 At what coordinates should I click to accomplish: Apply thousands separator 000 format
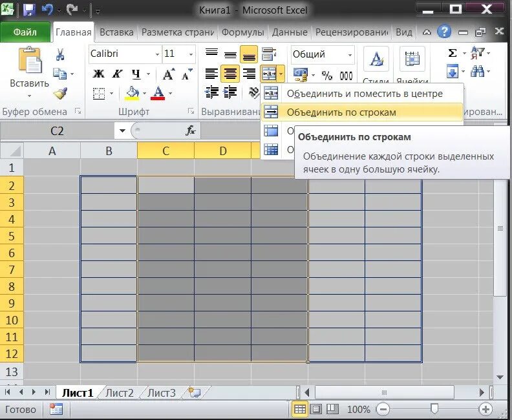pyautogui.click(x=346, y=76)
